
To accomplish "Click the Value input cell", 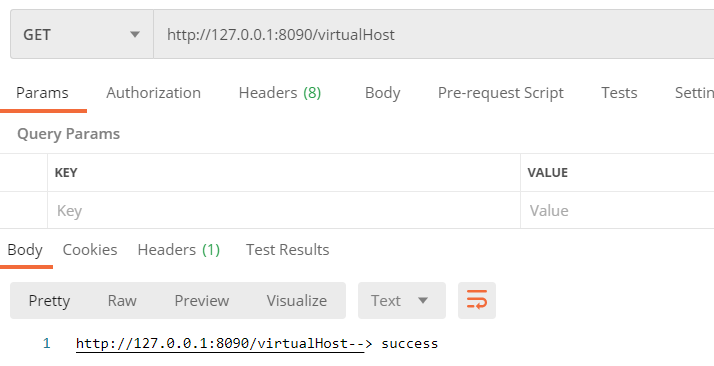I will [617, 210].
